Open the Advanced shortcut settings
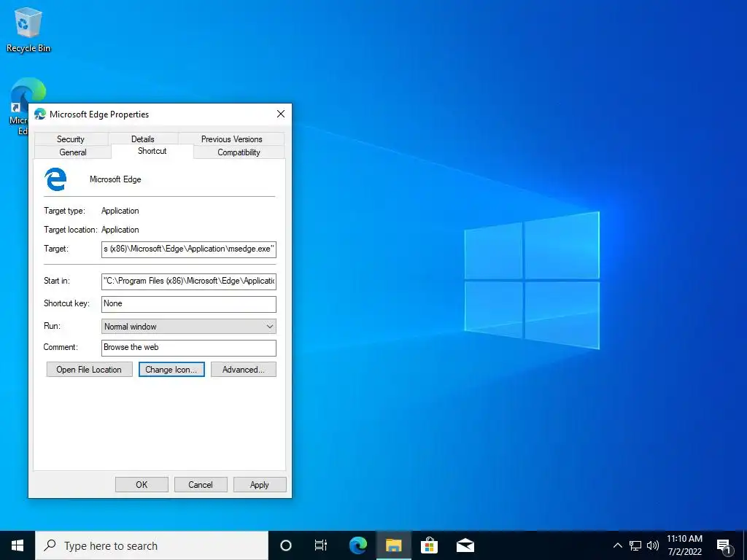Screen dimensions: 747x560 click(244, 370)
